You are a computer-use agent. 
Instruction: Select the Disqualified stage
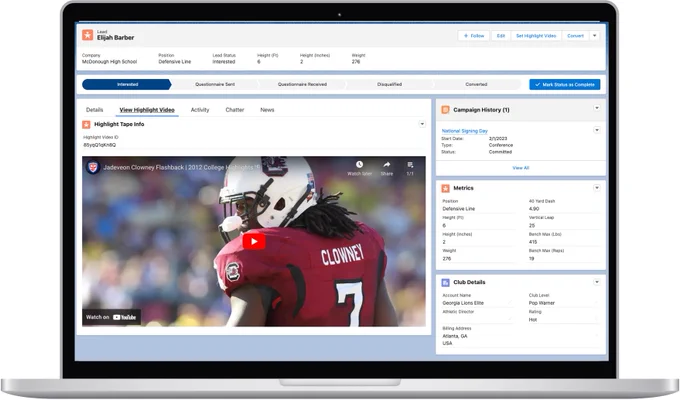(x=389, y=85)
